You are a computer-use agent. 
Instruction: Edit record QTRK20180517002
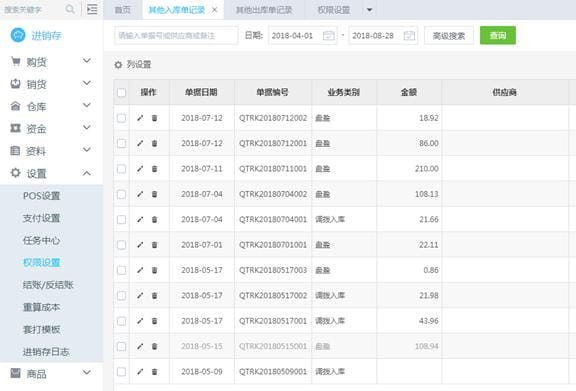coord(140,295)
